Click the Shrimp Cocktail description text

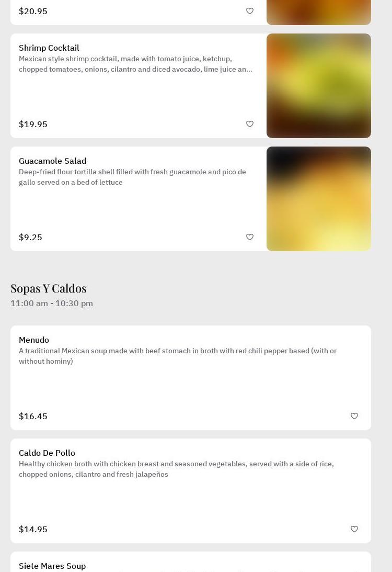[x=135, y=64]
